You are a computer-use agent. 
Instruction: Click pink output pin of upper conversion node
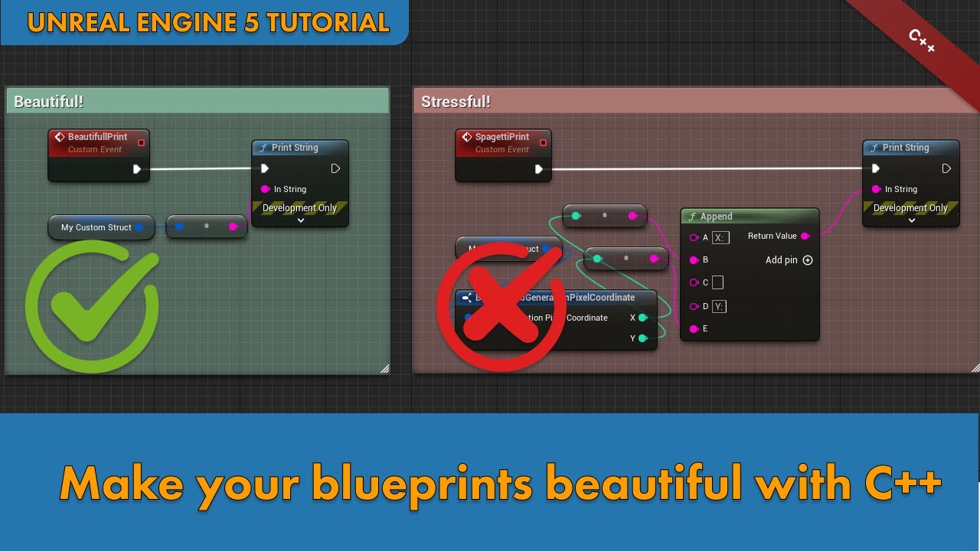pos(633,216)
